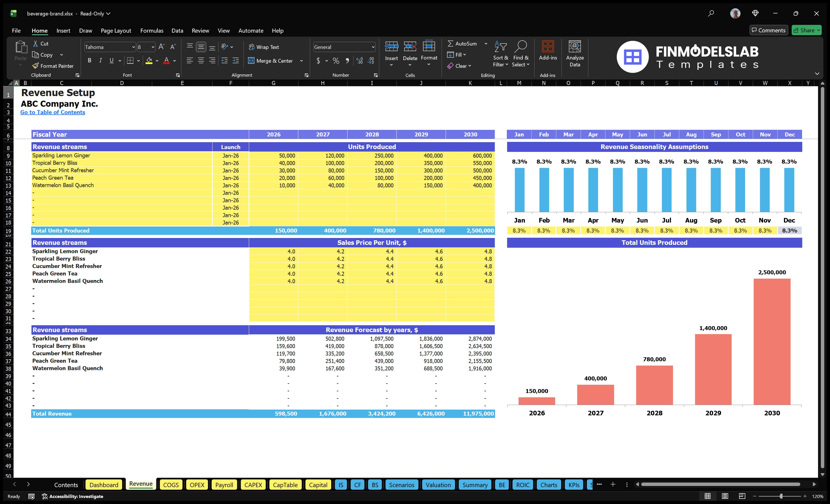Click the Cut scissors icon
The image size is (830, 504).
[35, 43]
